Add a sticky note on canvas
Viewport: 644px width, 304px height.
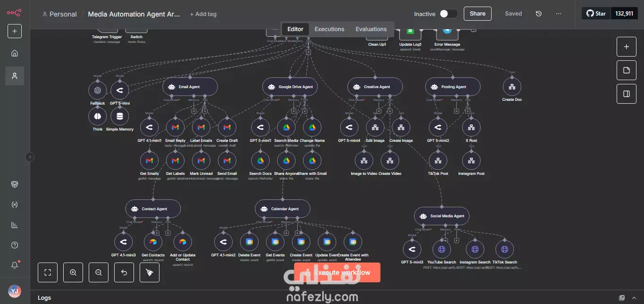point(627,70)
